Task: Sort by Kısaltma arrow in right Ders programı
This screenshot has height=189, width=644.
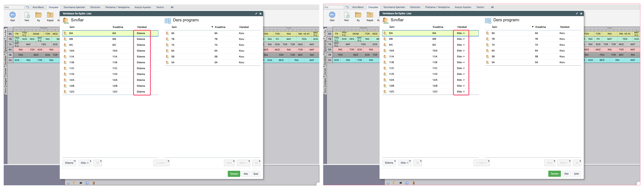Action: [x=533, y=27]
